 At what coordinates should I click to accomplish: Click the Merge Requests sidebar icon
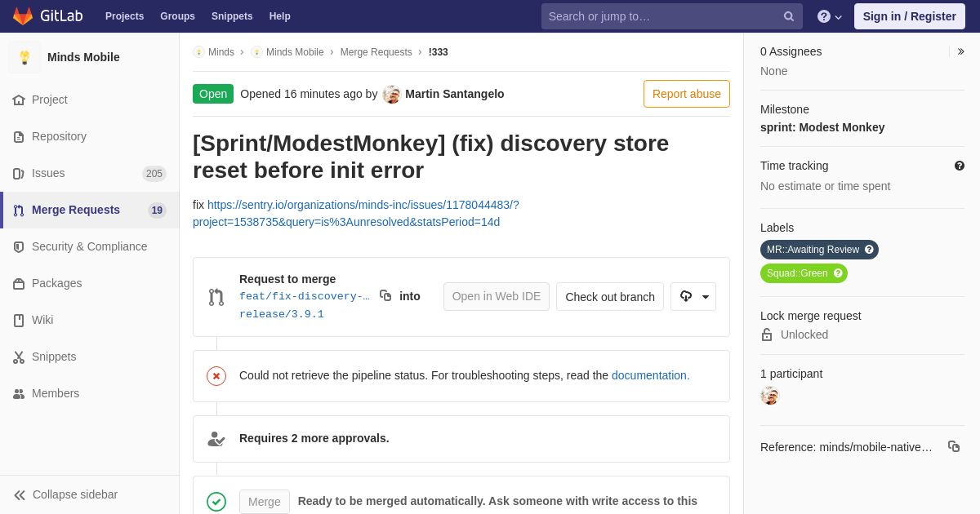19,210
